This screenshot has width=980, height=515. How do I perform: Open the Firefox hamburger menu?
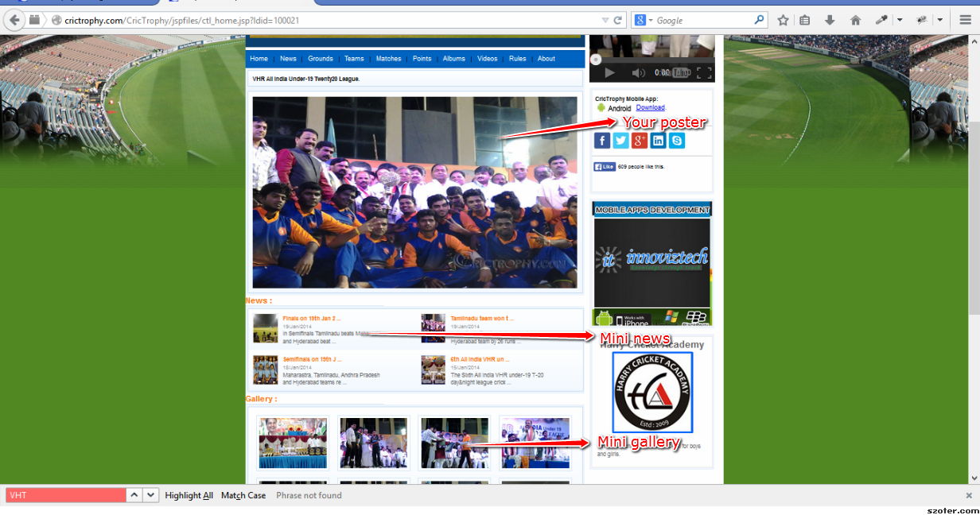pos(965,20)
